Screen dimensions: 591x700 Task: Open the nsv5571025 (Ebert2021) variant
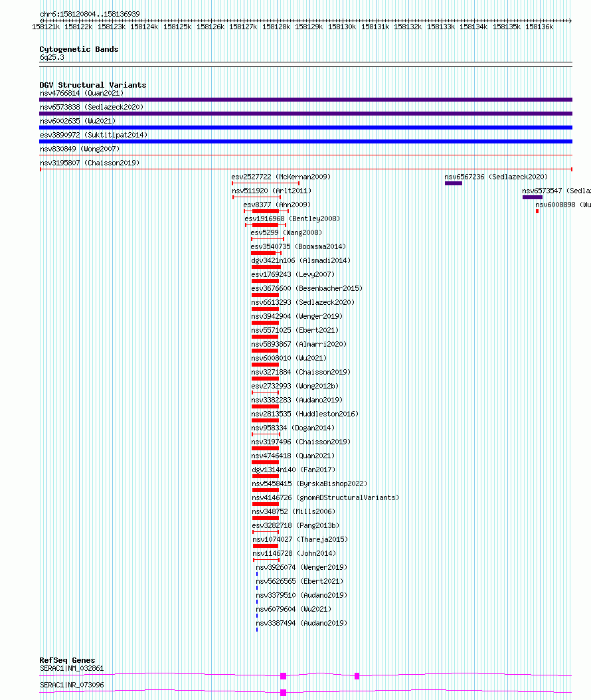coord(295,330)
